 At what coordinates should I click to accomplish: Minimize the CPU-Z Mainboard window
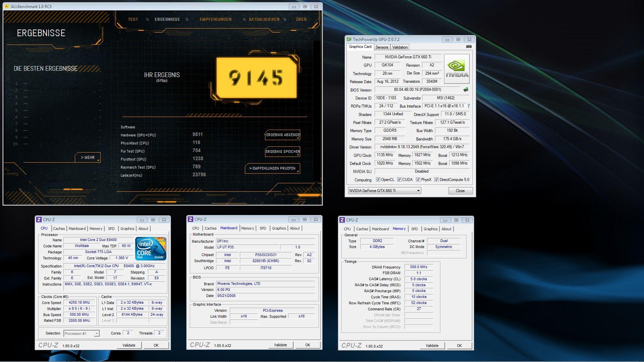(293, 219)
